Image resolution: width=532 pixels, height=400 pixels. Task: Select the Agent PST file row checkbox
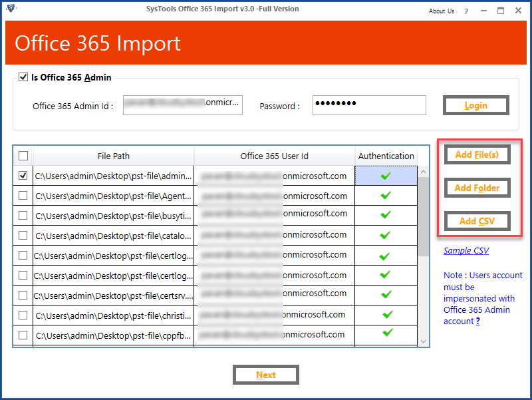pos(23,195)
